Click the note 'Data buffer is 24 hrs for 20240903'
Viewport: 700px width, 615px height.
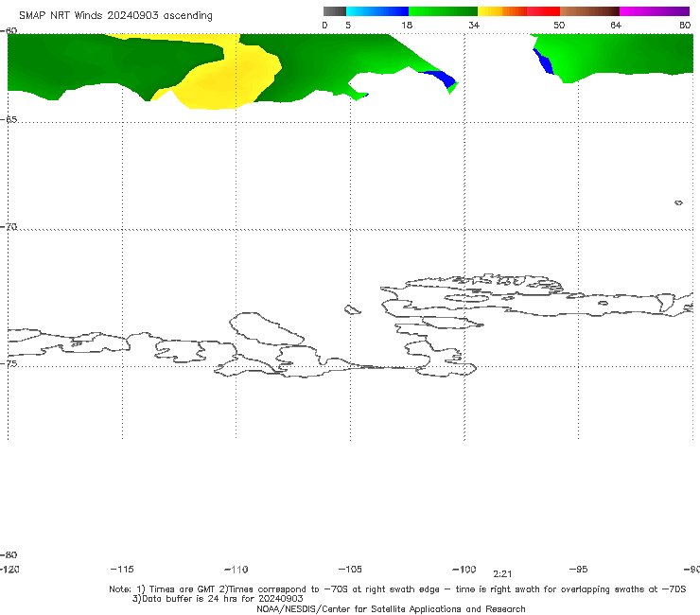pyautogui.click(x=218, y=599)
